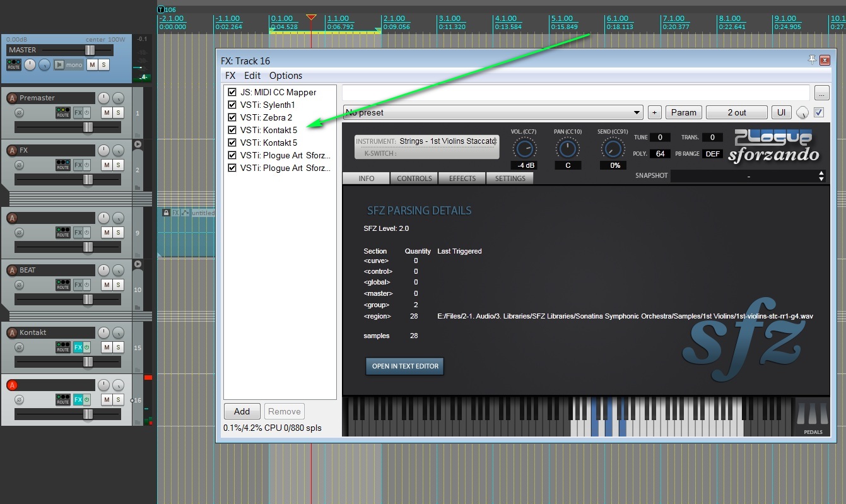Open the ROUTE button on FX track
Image resolution: width=846 pixels, height=504 pixels.
pyautogui.click(x=62, y=165)
